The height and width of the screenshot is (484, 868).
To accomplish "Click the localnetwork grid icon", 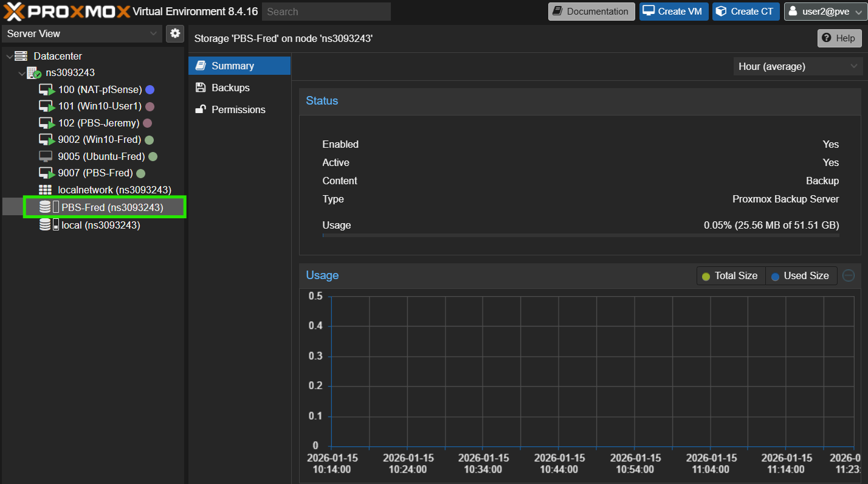I will (x=46, y=190).
